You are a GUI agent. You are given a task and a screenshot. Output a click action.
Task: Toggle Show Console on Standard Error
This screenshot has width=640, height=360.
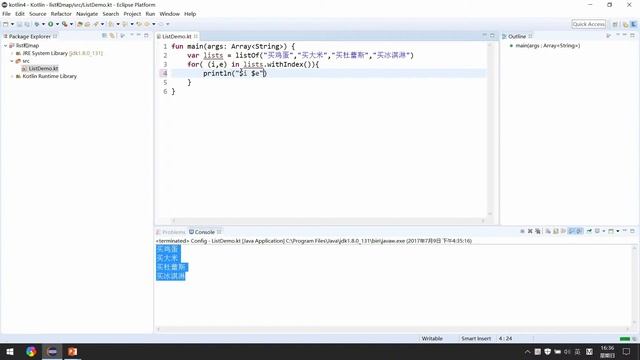pos(579,231)
